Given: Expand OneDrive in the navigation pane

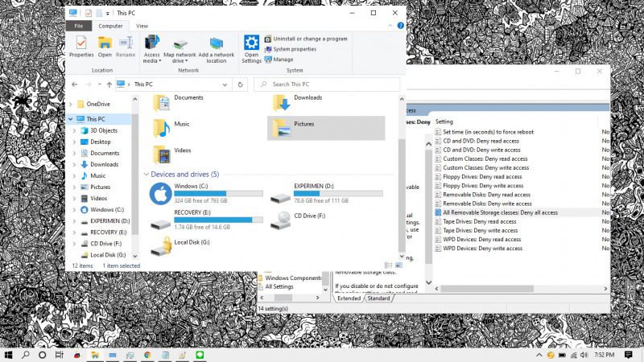Looking at the screenshot, I should 71,105.
